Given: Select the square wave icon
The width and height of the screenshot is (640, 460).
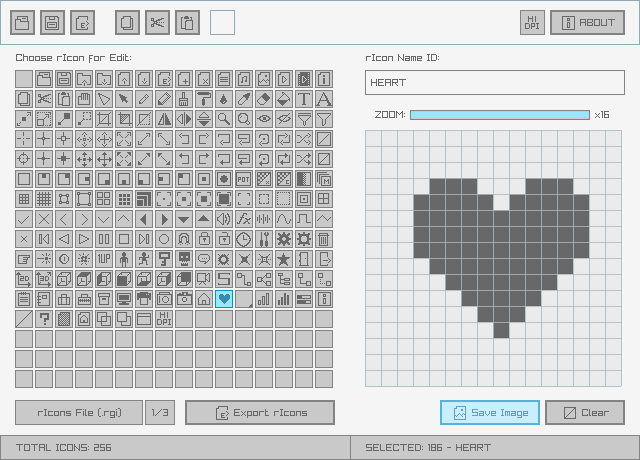Looking at the screenshot, I should coord(304,219).
